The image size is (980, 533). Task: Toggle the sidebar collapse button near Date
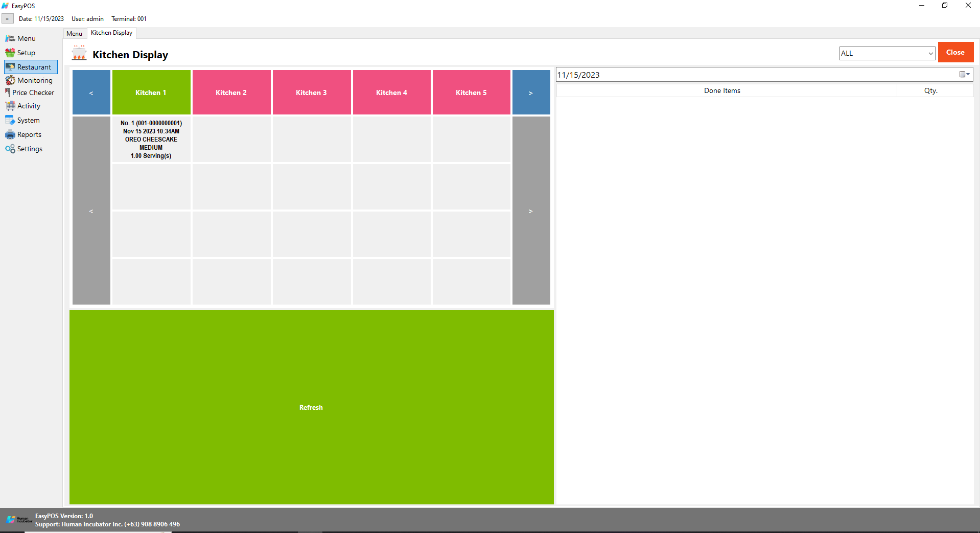pyautogui.click(x=7, y=19)
